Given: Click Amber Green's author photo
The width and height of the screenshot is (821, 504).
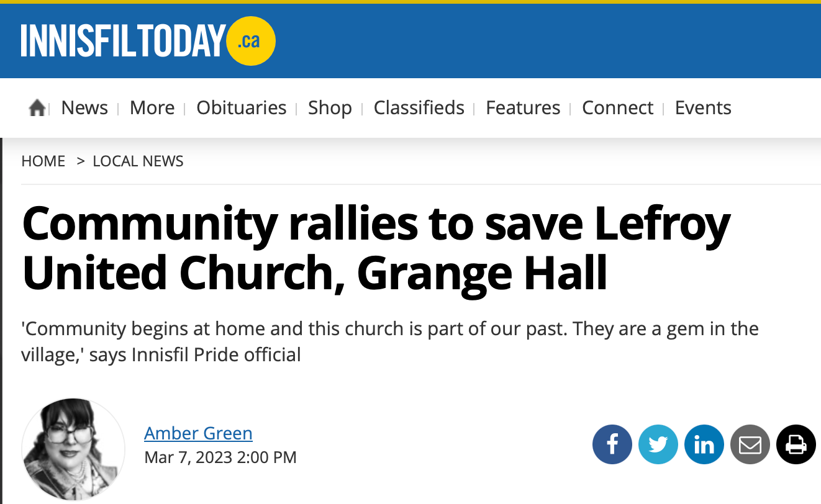Looking at the screenshot, I should click(x=73, y=449).
